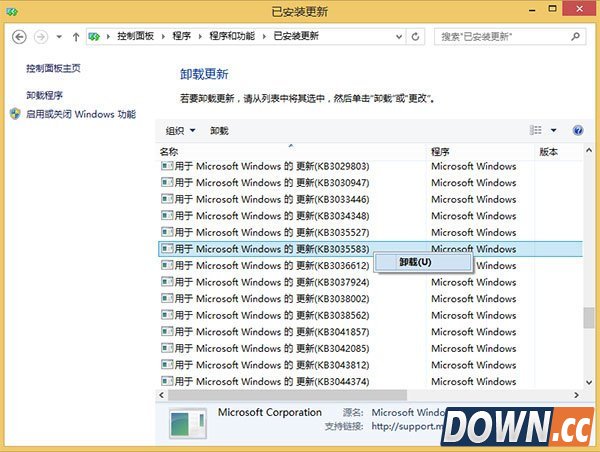Sort by the 程序 column header

(x=480, y=152)
